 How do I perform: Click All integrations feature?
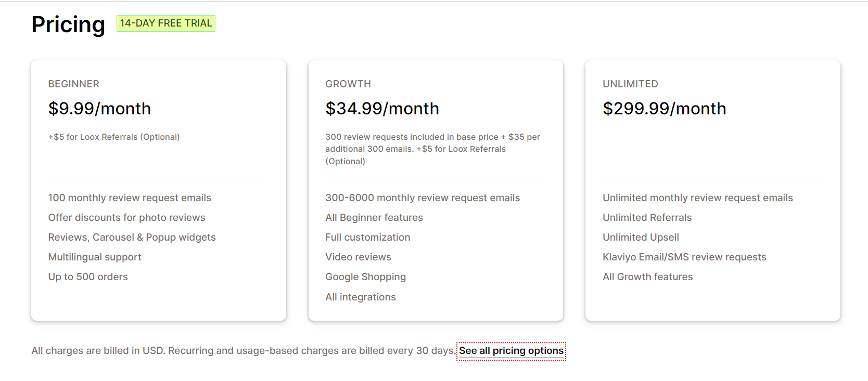[x=361, y=297]
